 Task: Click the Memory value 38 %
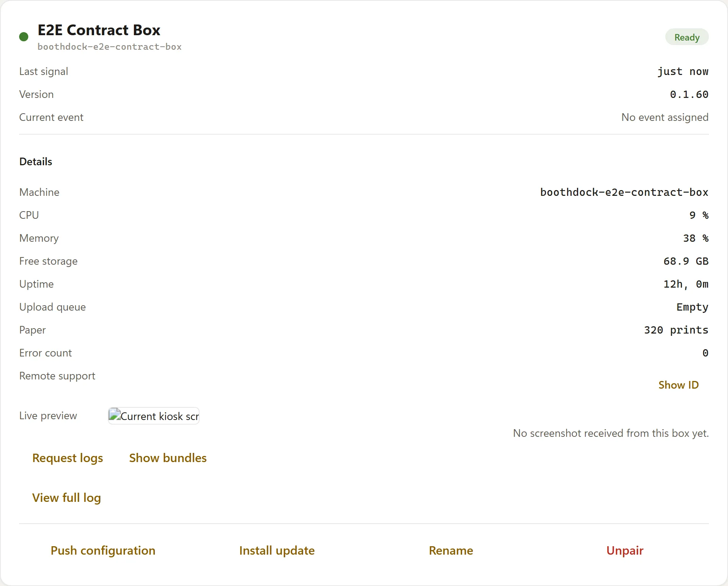(x=695, y=238)
